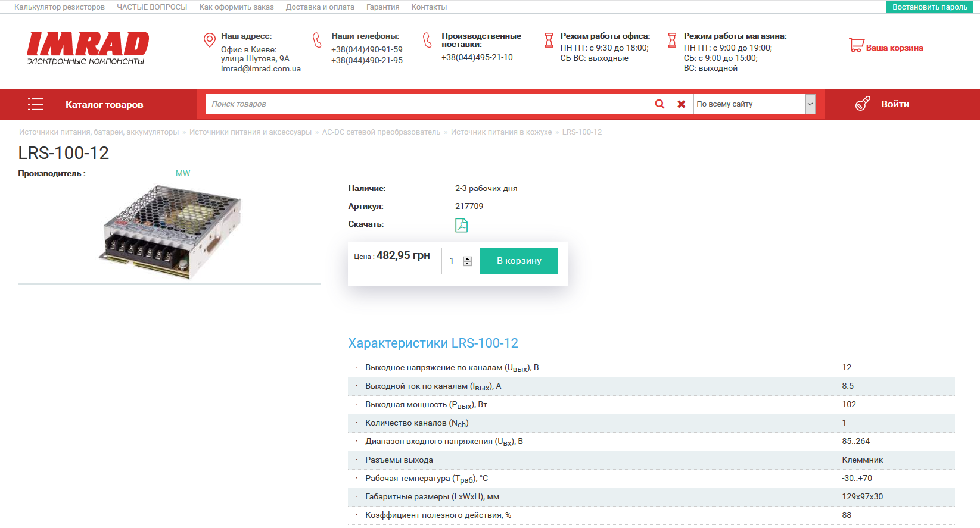Viewport: 980px width, 528px height.
Task: Click the Количество каналов row label
Action: [x=417, y=423]
